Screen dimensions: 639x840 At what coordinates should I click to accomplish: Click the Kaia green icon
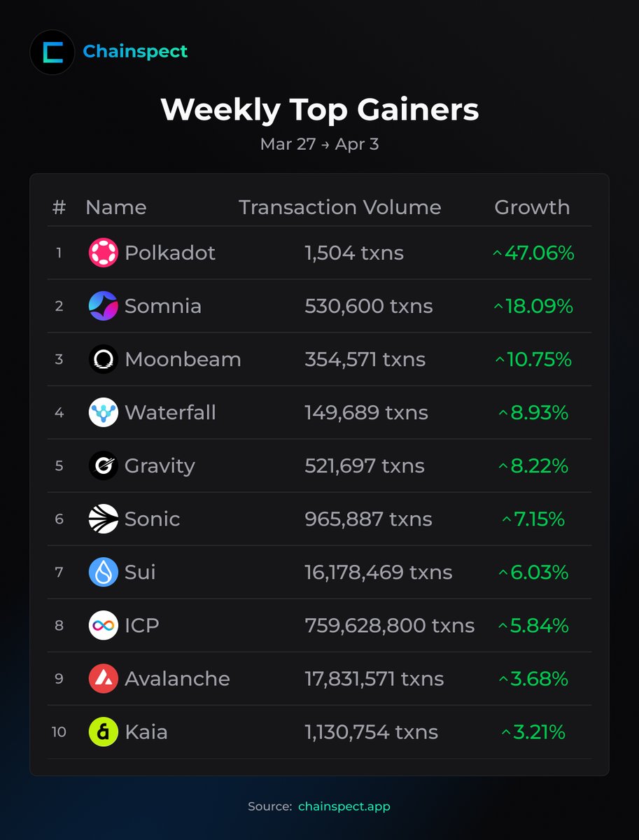(104, 731)
